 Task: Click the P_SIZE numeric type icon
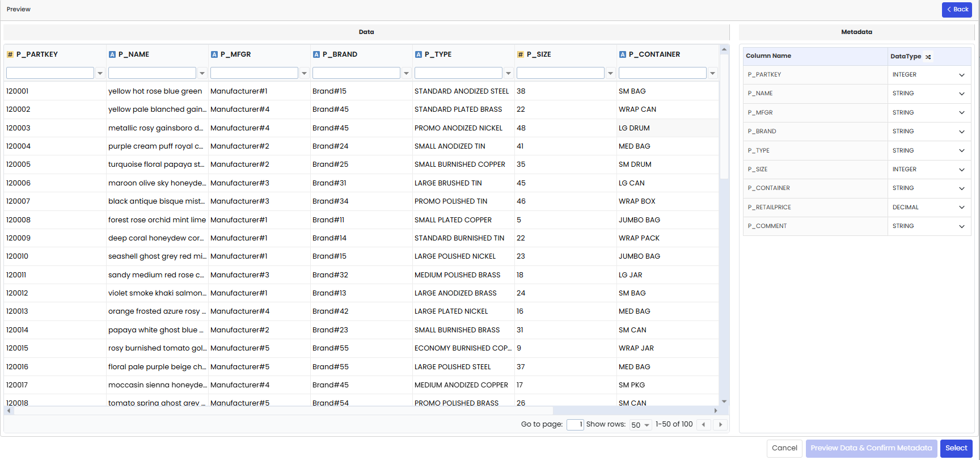(x=521, y=54)
